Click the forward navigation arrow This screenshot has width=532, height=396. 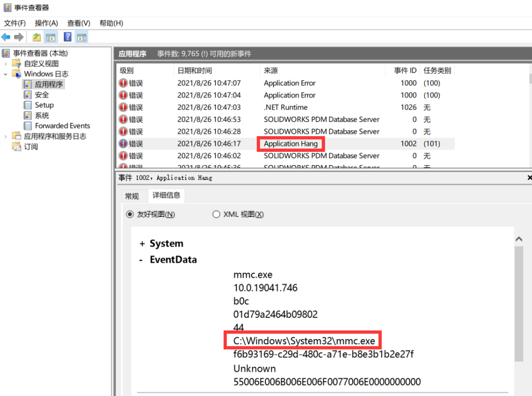click(19, 36)
